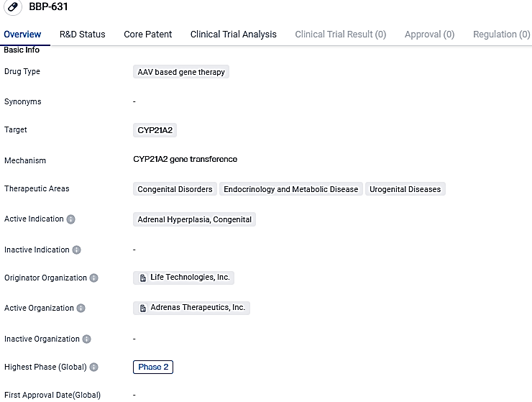Switch to the R&D Status tab
532x402 pixels.
82,35
